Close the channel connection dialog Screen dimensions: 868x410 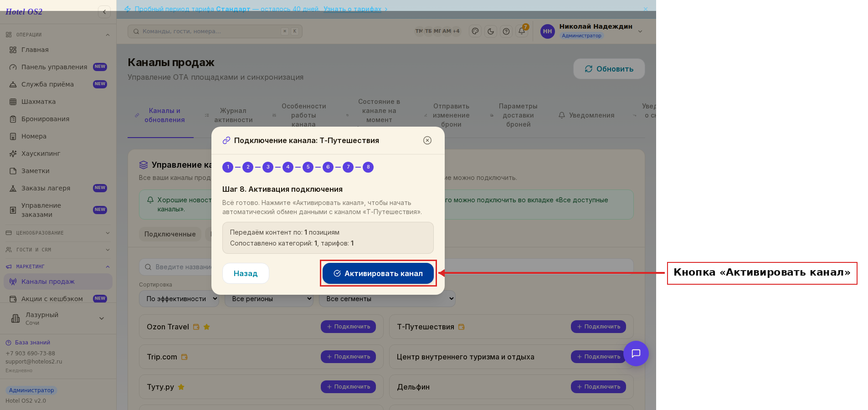point(427,140)
